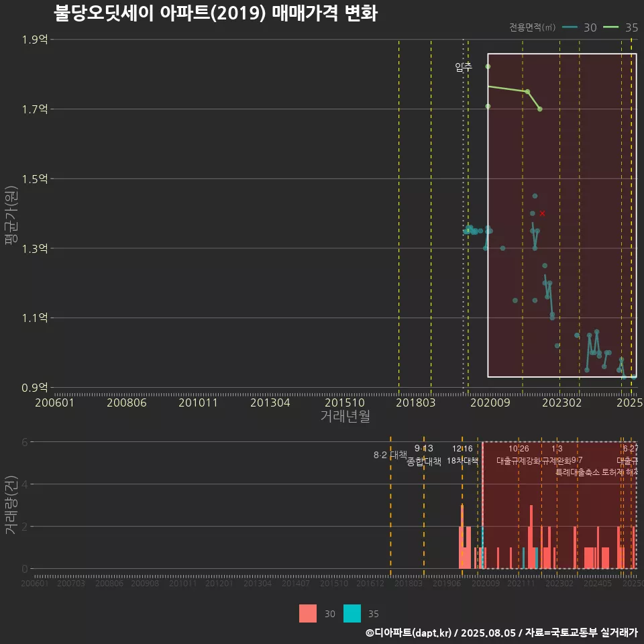Click the tallest volume bar at the 12·16 line

point(462,537)
